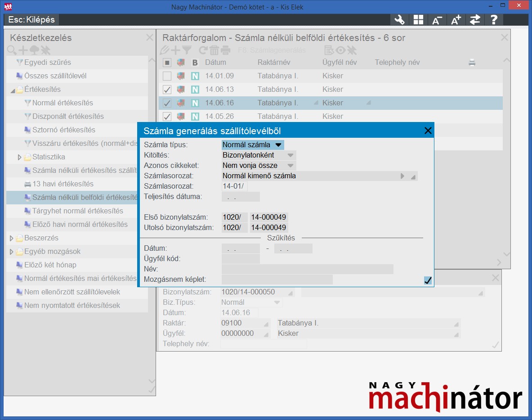Click the Esc: Kilépés button
The width and height of the screenshot is (532, 420).
[x=31, y=20]
